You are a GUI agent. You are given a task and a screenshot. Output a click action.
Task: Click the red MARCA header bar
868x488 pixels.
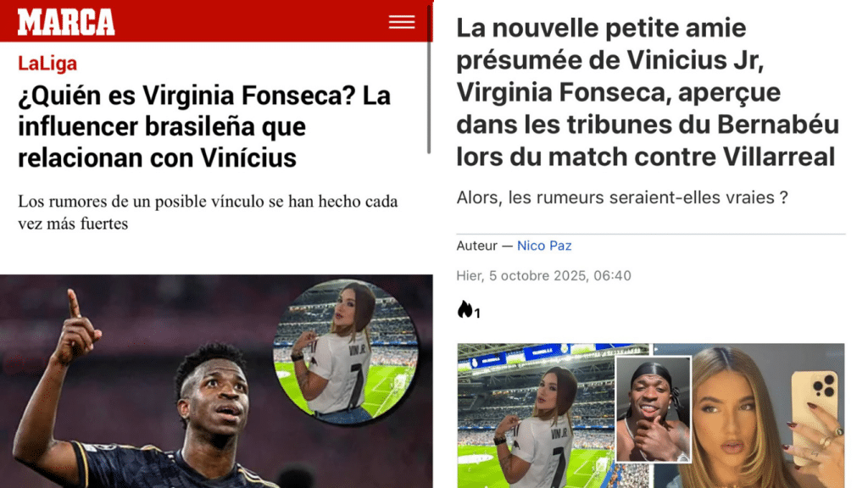pyautogui.click(x=216, y=21)
